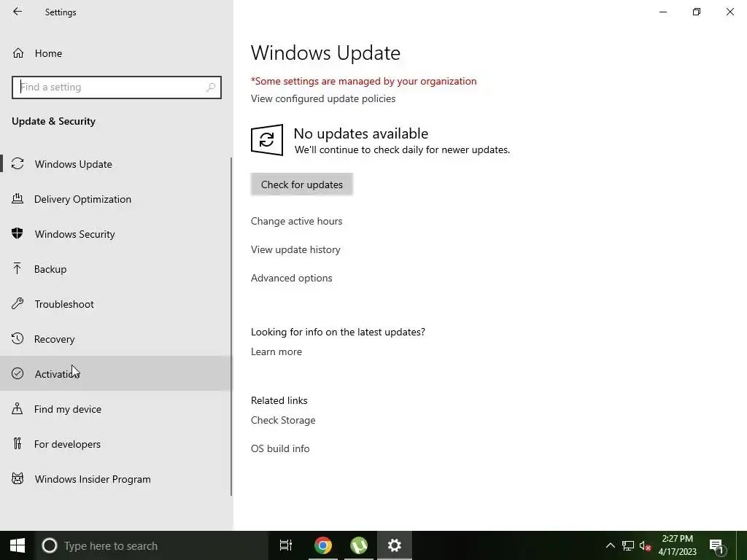
Task: Click the large update refresh status icon
Action: point(267,139)
